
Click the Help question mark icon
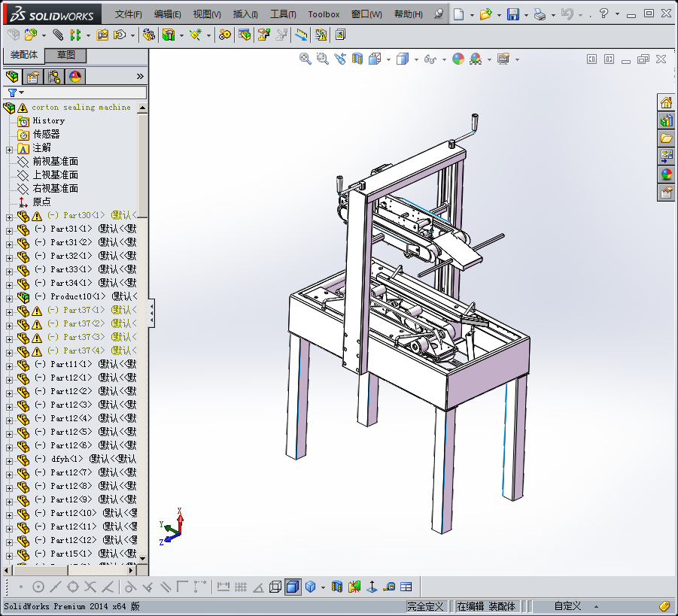tap(604, 14)
